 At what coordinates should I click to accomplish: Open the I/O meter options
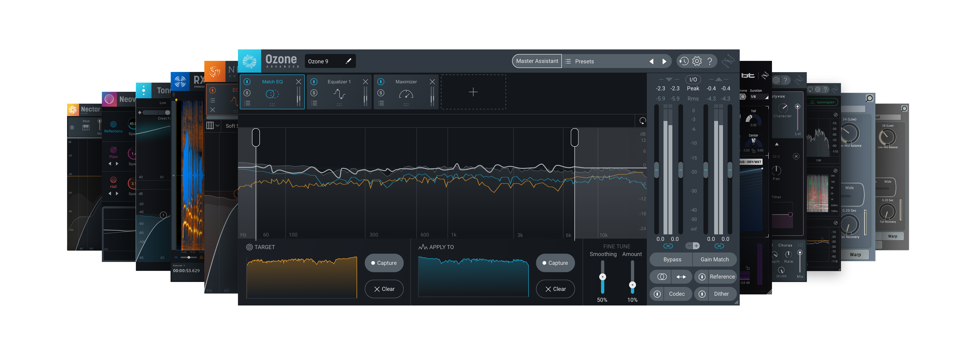[x=693, y=80]
